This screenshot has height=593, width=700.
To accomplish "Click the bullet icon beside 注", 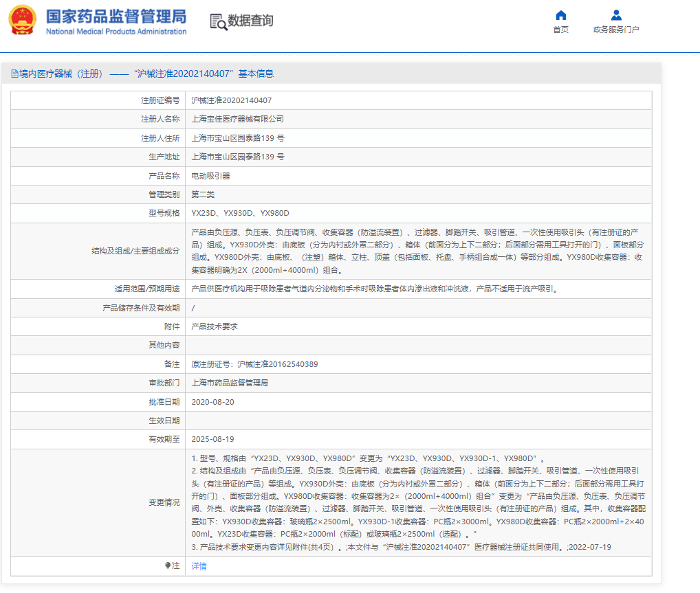I will tap(168, 566).
